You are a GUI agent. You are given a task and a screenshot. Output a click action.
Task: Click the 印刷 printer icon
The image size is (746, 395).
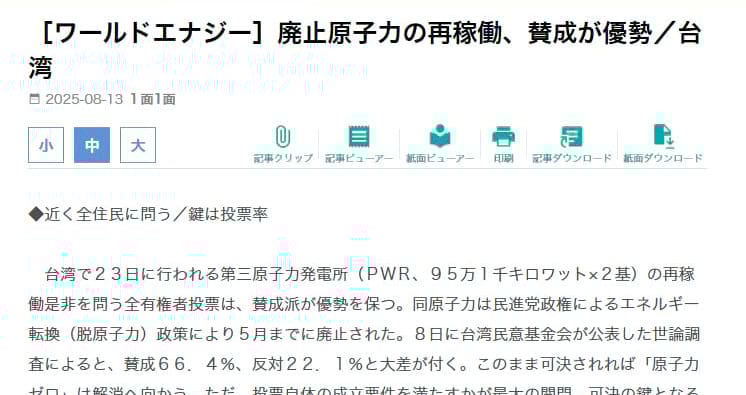click(x=503, y=137)
